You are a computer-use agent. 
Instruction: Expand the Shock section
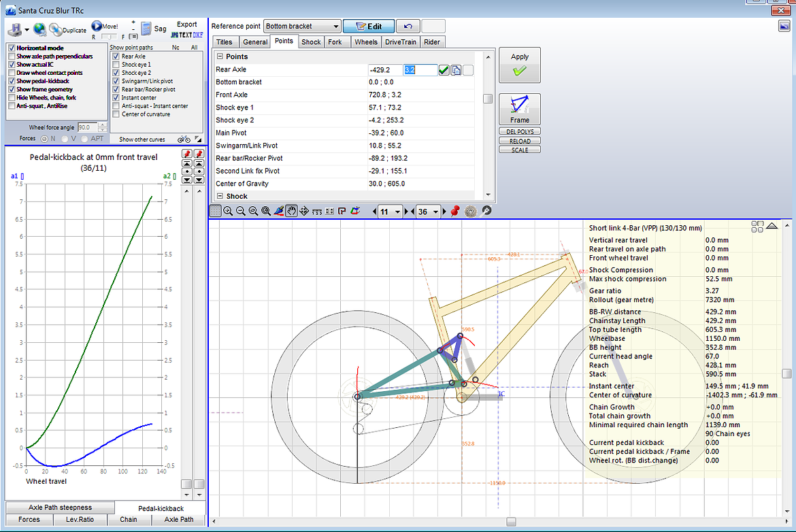pyautogui.click(x=220, y=196)
